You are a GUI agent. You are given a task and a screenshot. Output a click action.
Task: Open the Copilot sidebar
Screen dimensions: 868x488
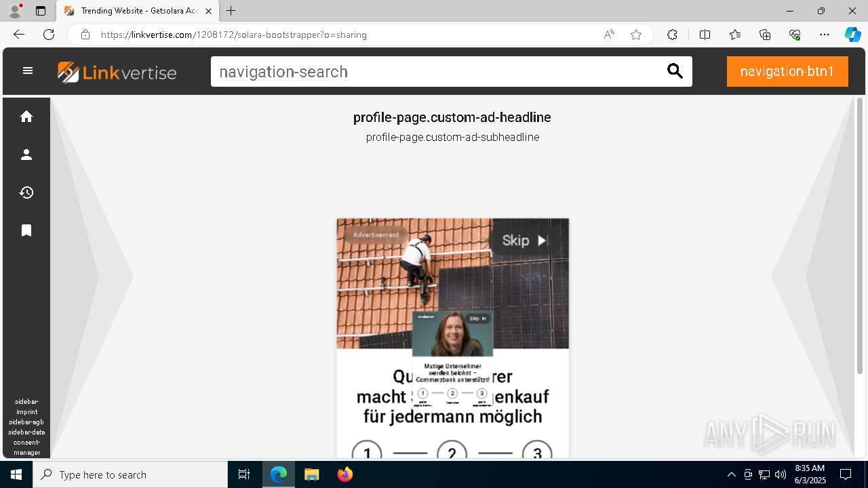852,35
